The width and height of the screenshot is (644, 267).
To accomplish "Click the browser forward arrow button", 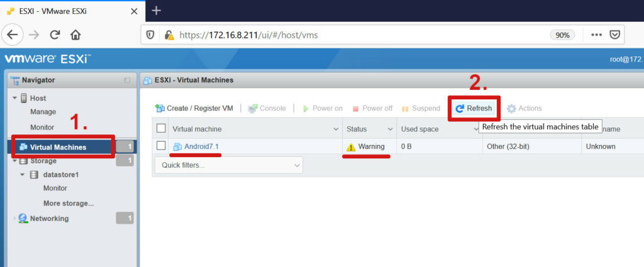I will tap(34, 35).
